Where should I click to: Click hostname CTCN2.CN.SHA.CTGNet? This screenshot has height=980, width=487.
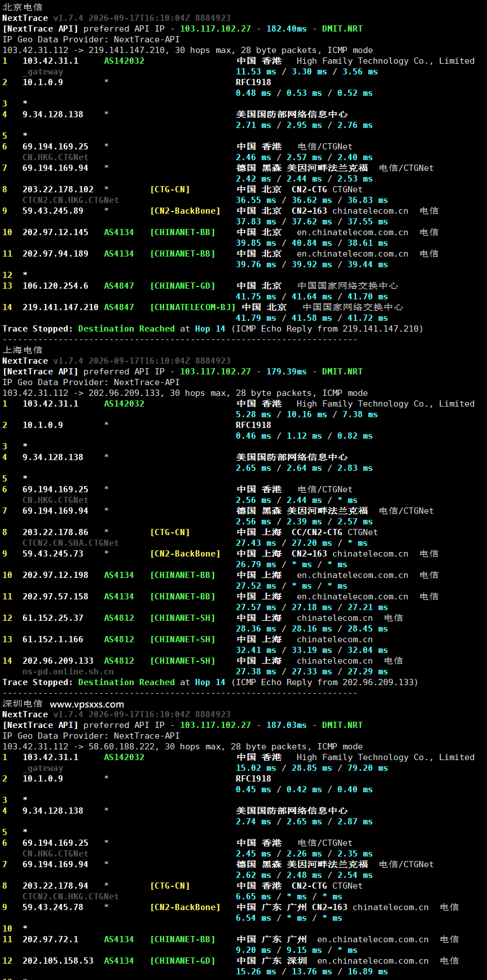[71, 543]
